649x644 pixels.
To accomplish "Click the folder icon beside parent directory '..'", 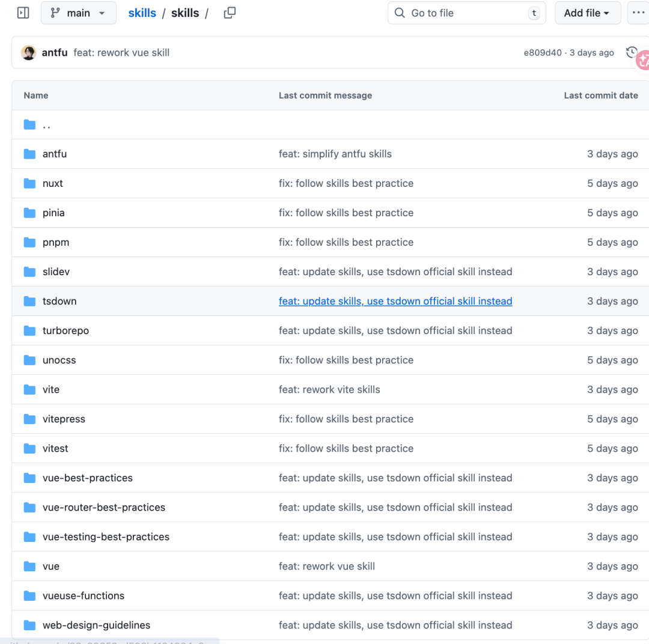I will click(29, 124).
